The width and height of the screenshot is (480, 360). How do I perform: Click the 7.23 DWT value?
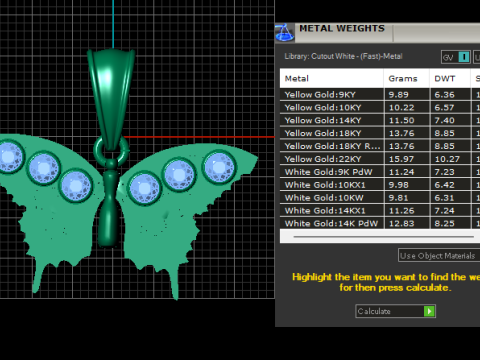point(444,172)
